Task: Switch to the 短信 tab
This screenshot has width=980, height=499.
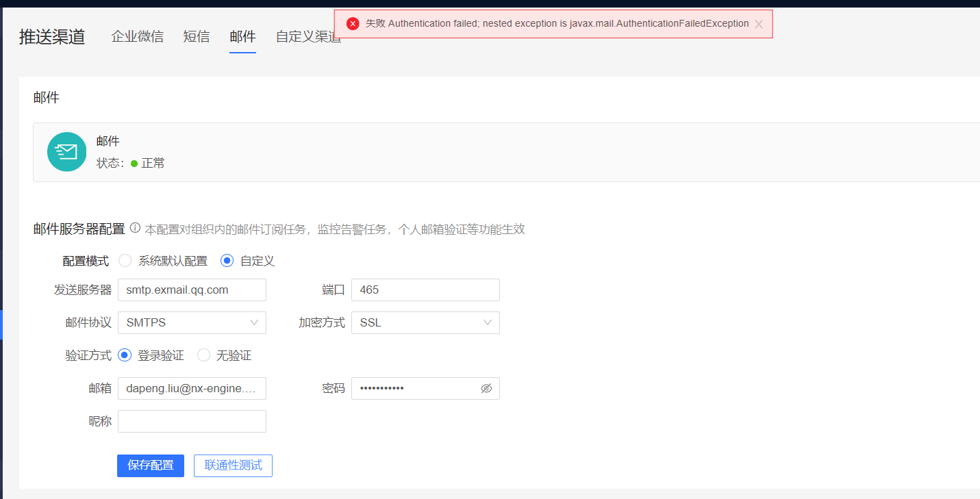Action: pyautogui.click(x=197, y=36)
